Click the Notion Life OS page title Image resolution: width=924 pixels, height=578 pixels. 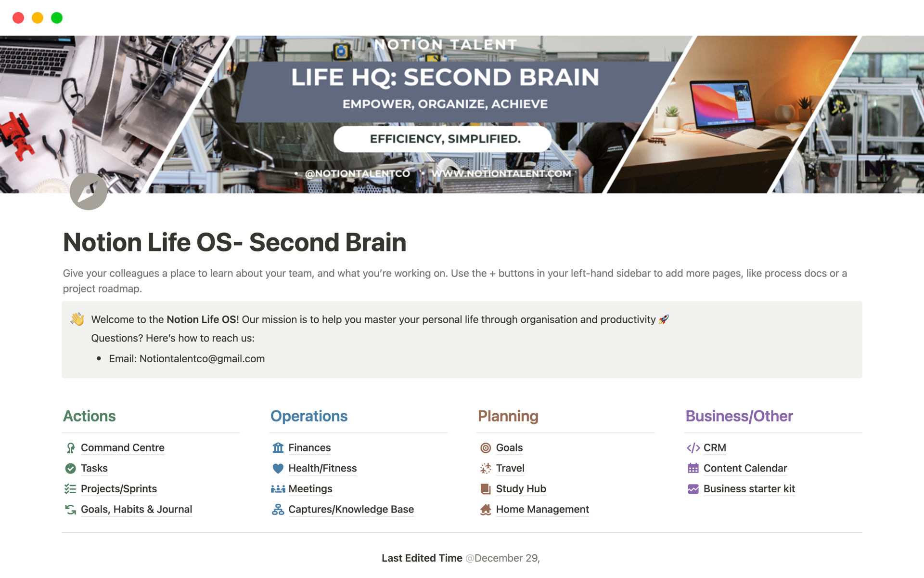point(235,242)
